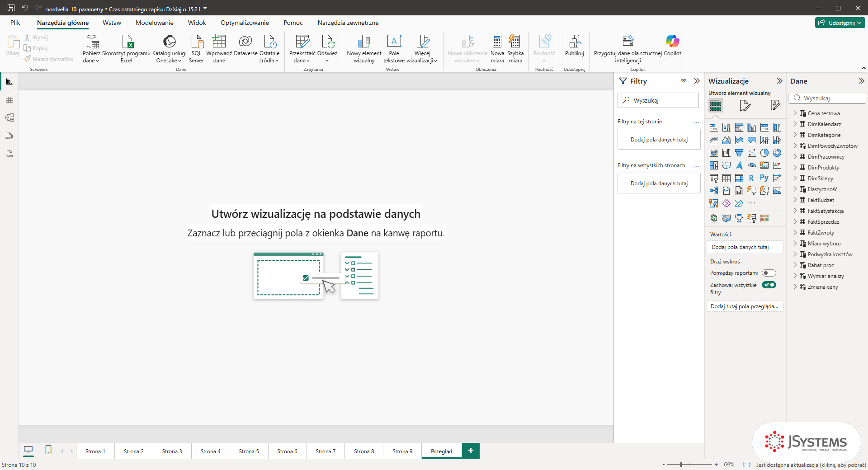868x470 pixels.
Task: Create a new measure (Nowa miara)
Action: (x=497, y=48)
